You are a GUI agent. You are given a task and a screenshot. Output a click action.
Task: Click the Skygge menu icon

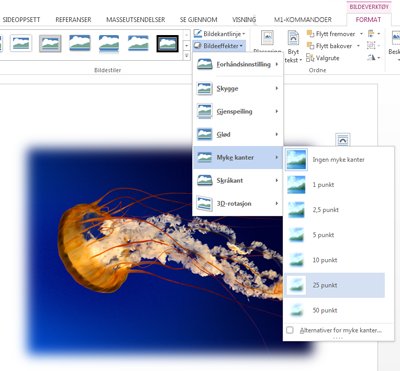(x=204, y=88)
